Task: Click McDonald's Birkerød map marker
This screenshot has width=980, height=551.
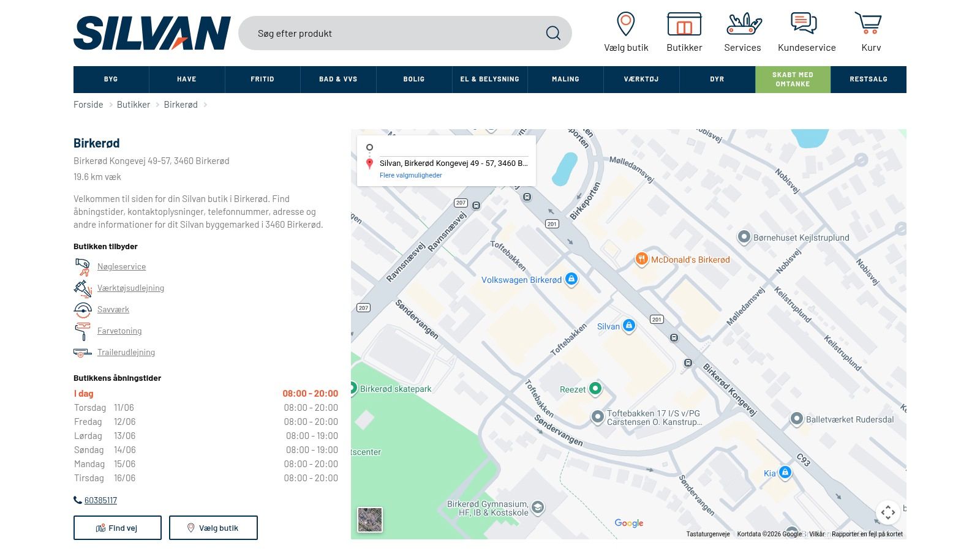Action: click(641, 259)
